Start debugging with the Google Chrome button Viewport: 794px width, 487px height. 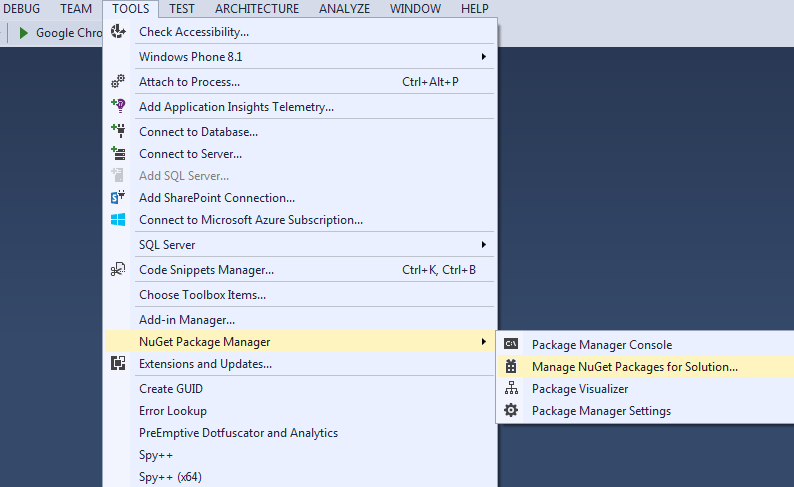coord(60,33)
